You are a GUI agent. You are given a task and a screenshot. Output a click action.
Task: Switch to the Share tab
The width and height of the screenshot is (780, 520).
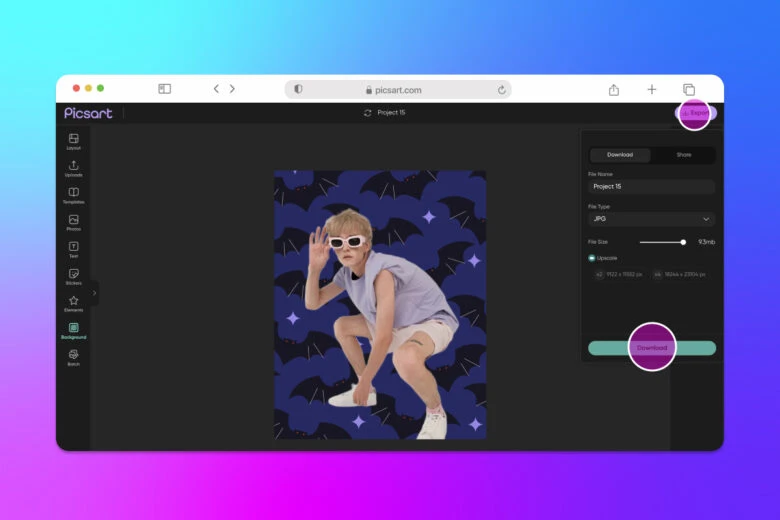(683, 155)
